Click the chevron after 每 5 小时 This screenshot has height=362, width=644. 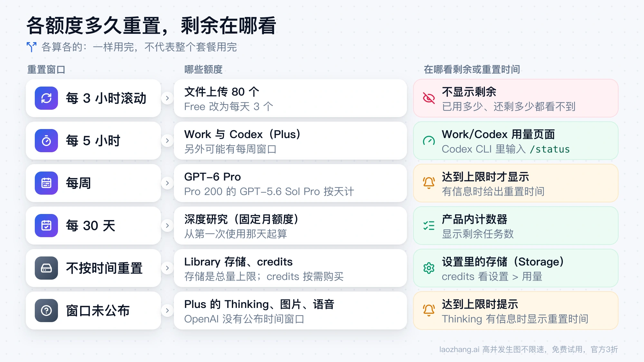point(167,141)
